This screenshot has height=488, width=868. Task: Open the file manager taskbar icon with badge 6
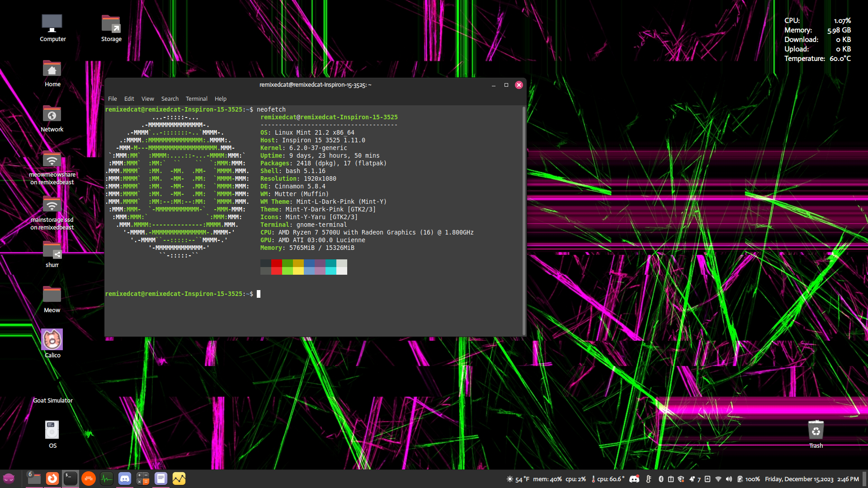click(x=34, y=479)
